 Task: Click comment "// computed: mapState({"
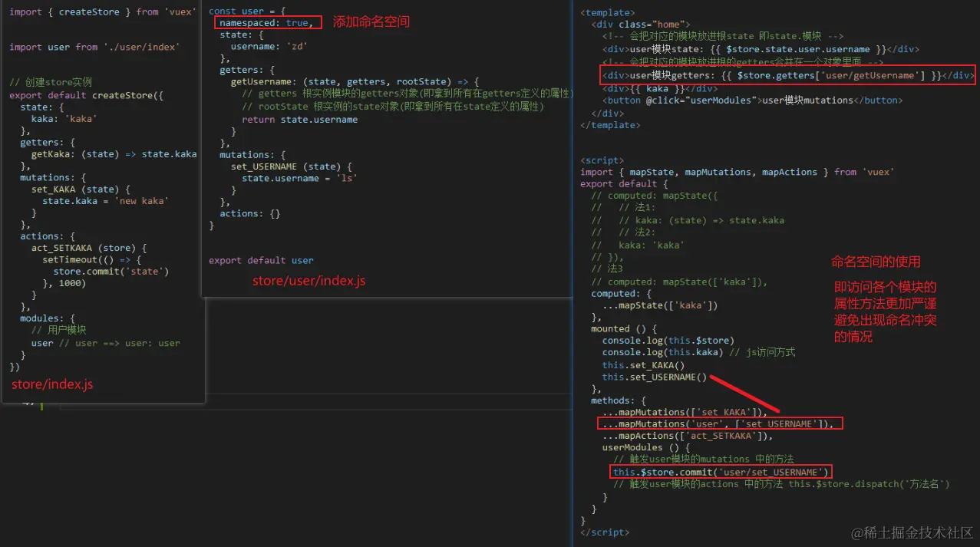click(655, 196)
